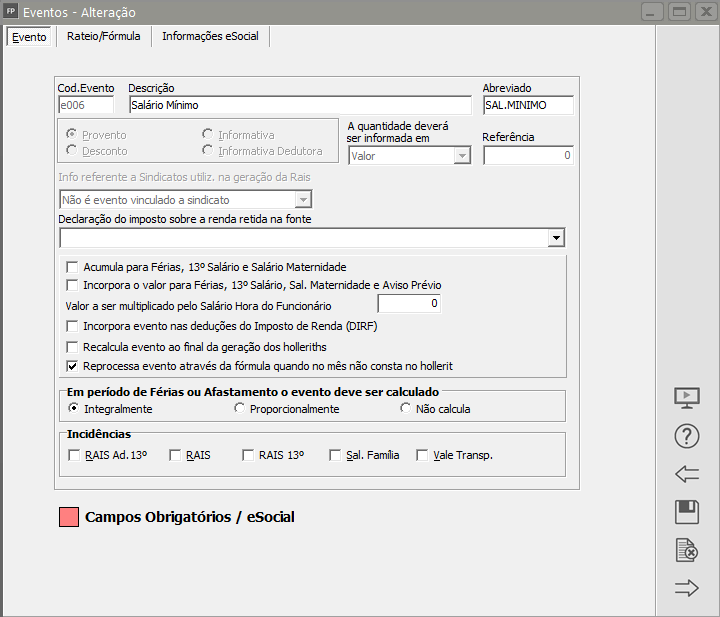The width and height of the screenshot is (720, 617).
Task: Open the sindicato vinculado dropdown
Action: tap(302, 200)
